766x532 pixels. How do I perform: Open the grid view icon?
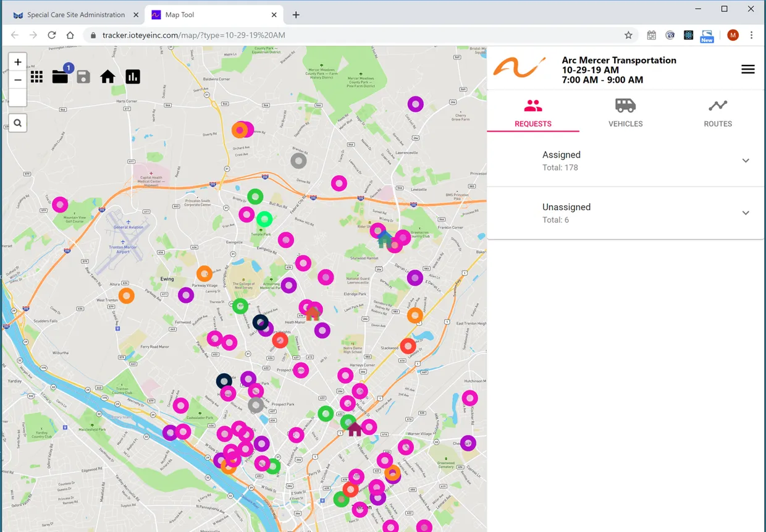(36, 77)
